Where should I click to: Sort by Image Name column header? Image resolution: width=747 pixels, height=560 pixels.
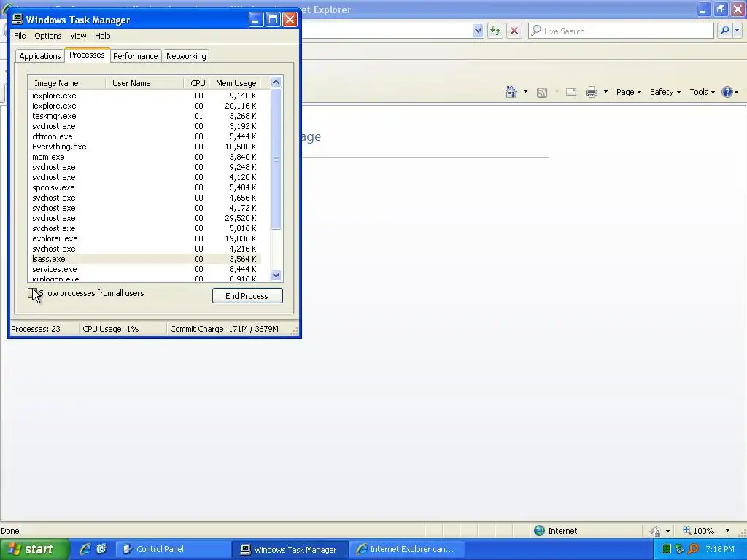click(x=66, y=83)
